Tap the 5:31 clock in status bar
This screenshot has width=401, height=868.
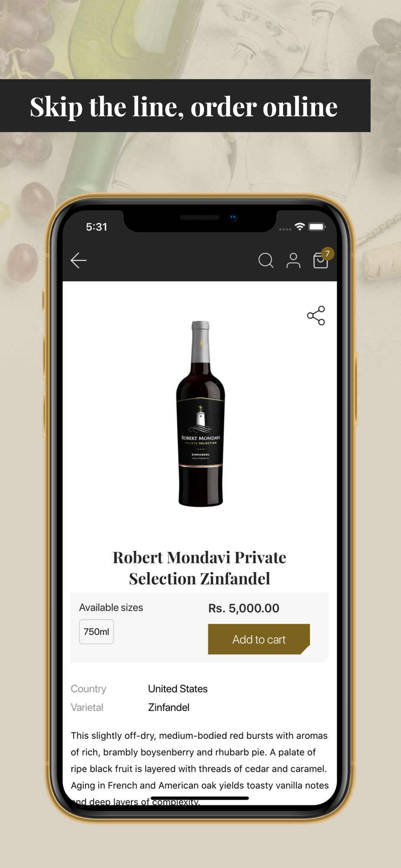96,227
